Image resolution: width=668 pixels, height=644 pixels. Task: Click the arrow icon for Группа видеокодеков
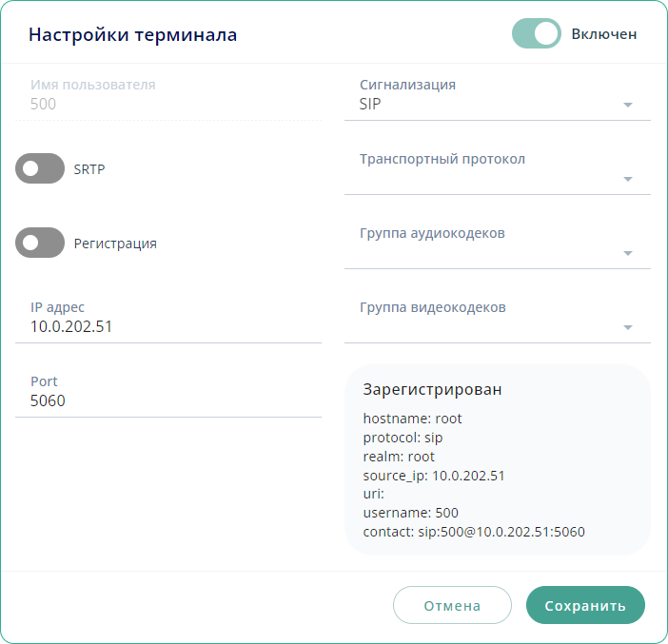tap(627, 327)
